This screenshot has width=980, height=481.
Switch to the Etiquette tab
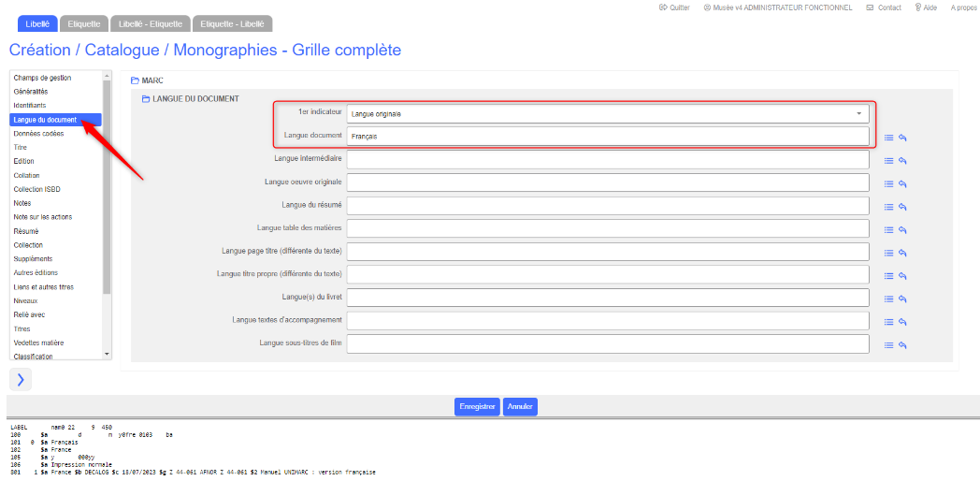(84, 23)
